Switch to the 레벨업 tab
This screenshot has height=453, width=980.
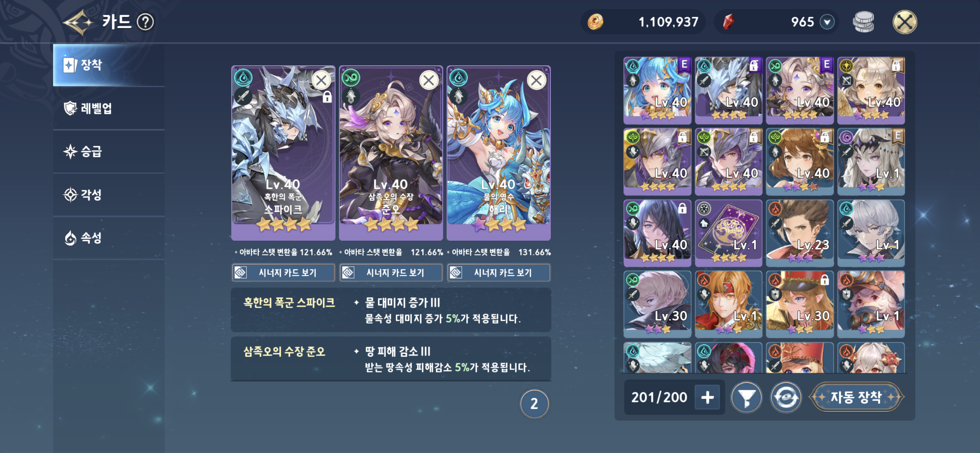tap(109, 108)
